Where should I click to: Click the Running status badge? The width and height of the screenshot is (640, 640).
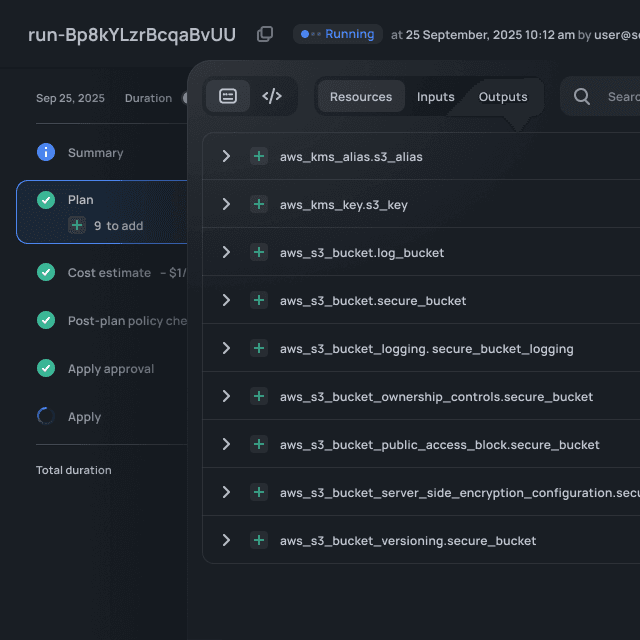pyautogui.click(x=338, y=34)
